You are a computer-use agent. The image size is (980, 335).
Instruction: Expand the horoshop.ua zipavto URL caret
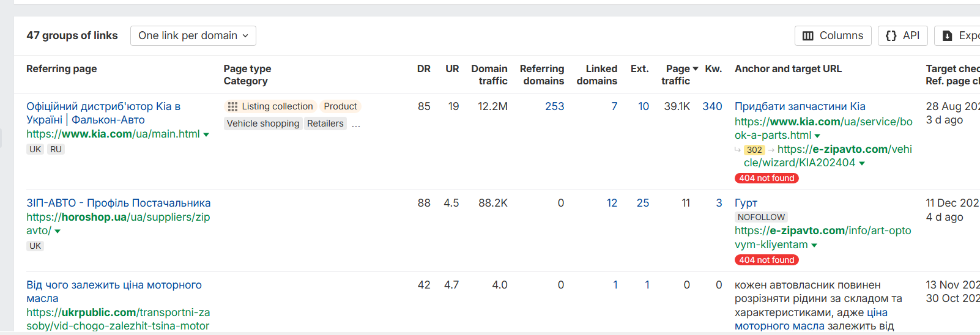(58, 232)
